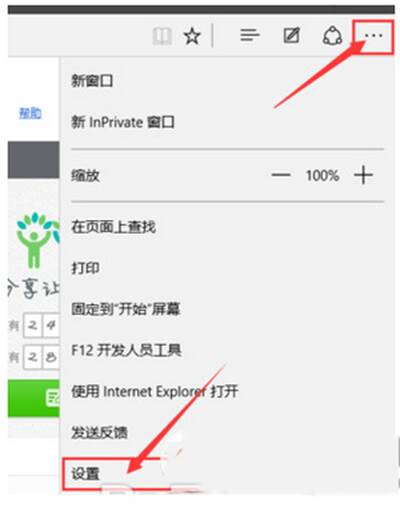Open the Reading view book icon

162,36
